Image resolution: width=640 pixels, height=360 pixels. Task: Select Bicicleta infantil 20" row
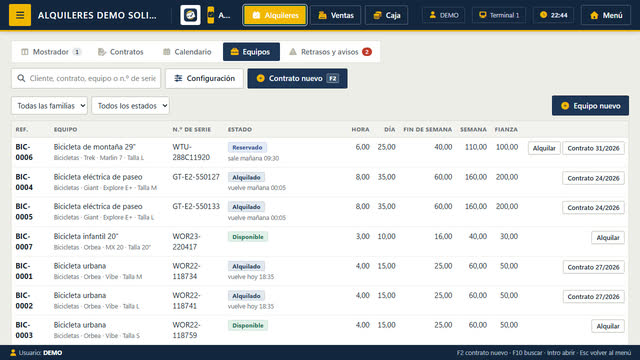[x=320, y=242]
